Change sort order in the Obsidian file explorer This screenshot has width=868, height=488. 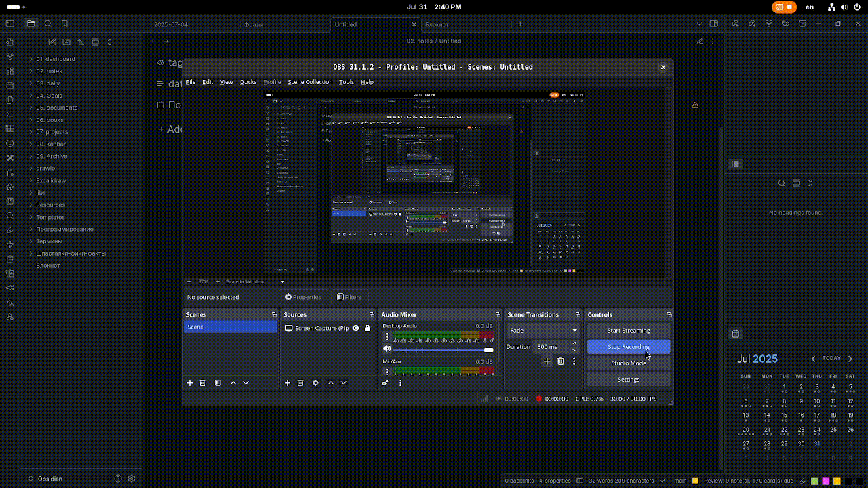pyautogui.click(x=81, y=42)
